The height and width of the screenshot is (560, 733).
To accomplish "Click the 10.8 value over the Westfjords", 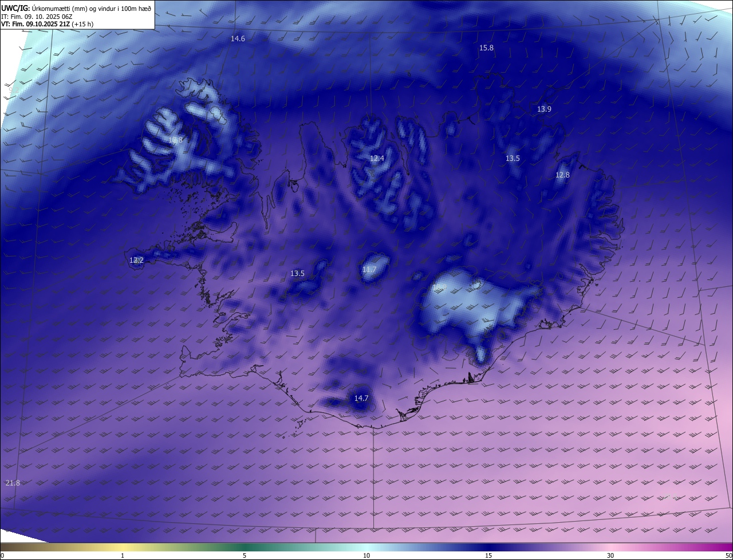I will [175, 140].
